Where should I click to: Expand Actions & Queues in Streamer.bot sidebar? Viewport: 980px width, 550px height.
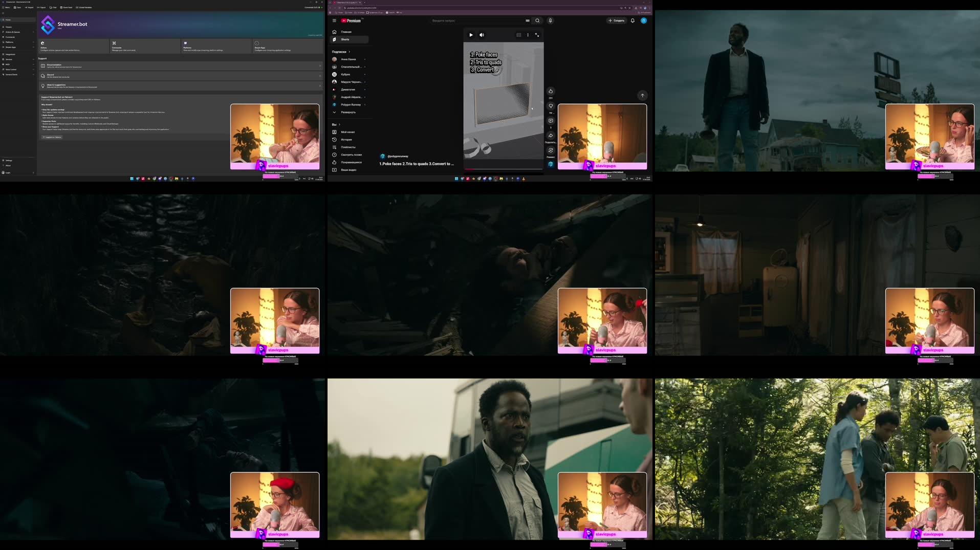(13, 32)
